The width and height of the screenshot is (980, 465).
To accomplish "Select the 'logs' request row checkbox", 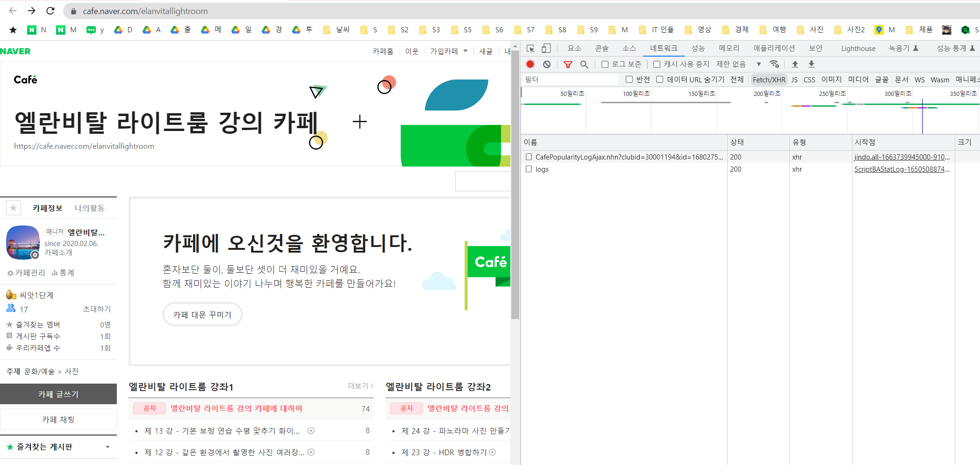I will point(529,169).
